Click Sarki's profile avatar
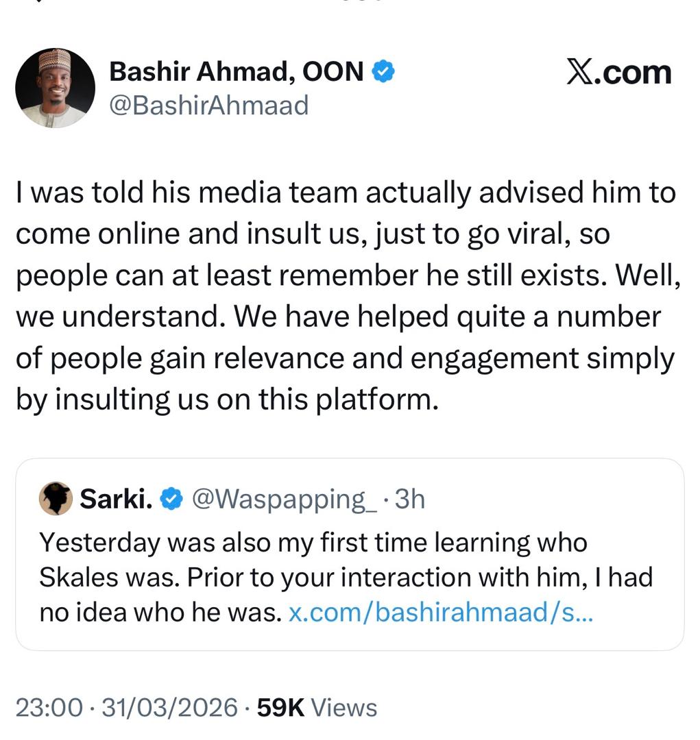This screenshot has width=700, height=740. [56, 499]
